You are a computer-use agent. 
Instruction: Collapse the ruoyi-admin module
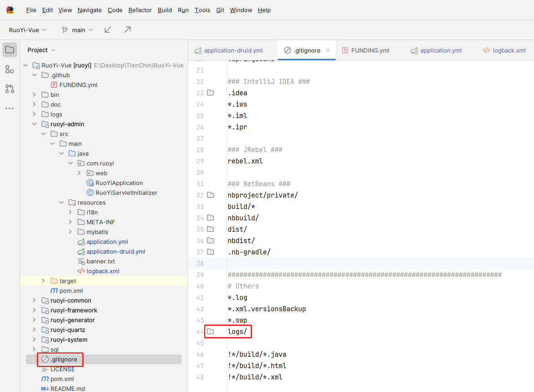(34, 124)
